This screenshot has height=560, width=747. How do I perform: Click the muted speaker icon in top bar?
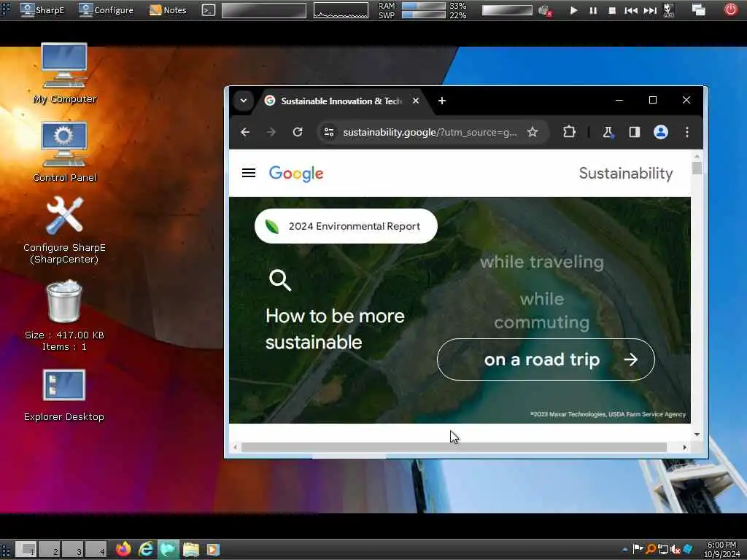pos(544,10)
